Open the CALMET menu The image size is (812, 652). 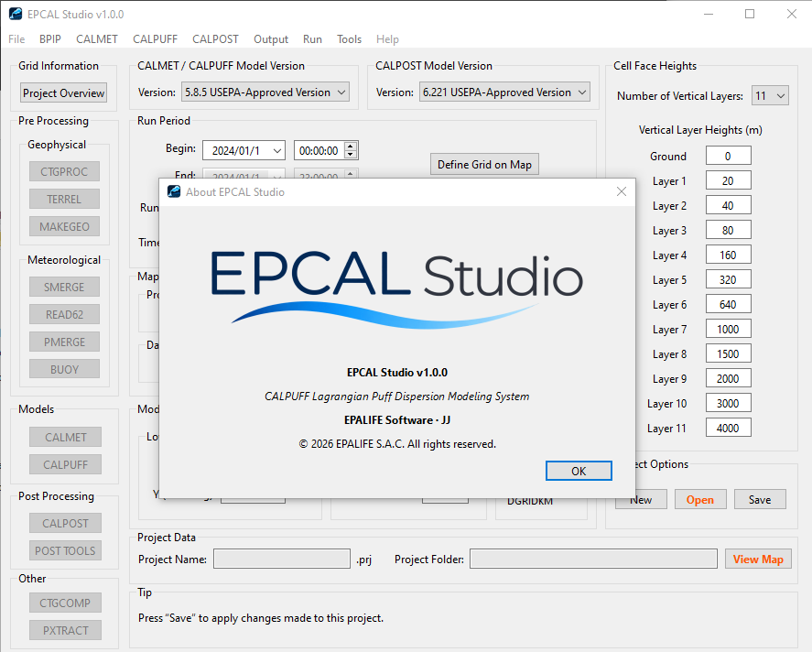tap(97, 39)
